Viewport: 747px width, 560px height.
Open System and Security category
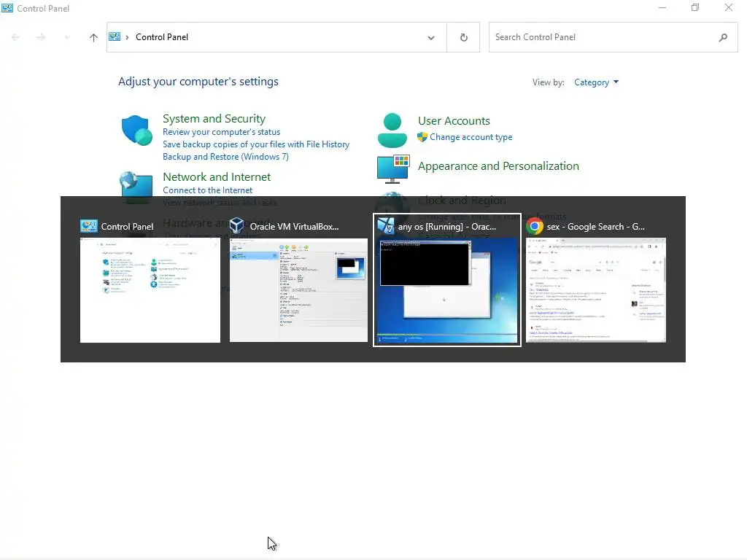point(214,119)
